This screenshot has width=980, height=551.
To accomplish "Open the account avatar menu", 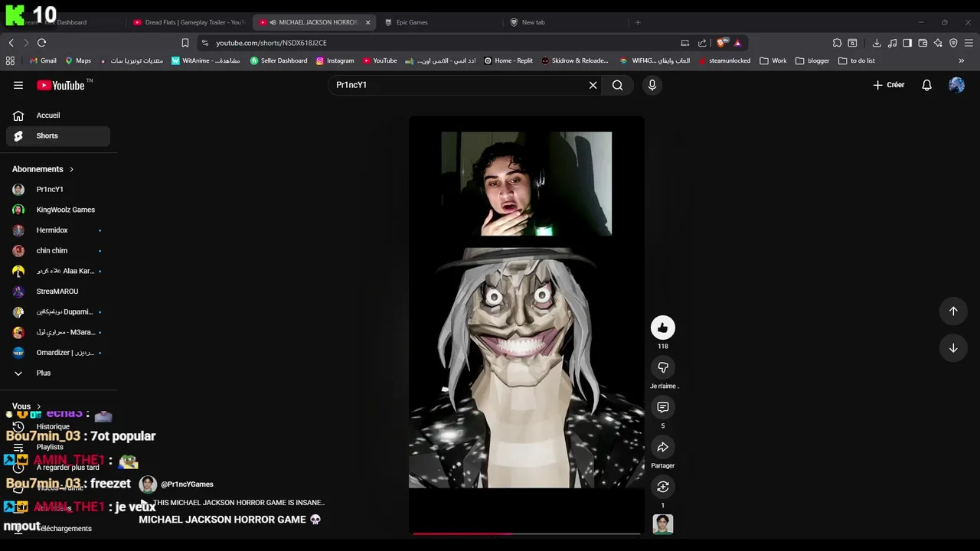I will point(956,85).
